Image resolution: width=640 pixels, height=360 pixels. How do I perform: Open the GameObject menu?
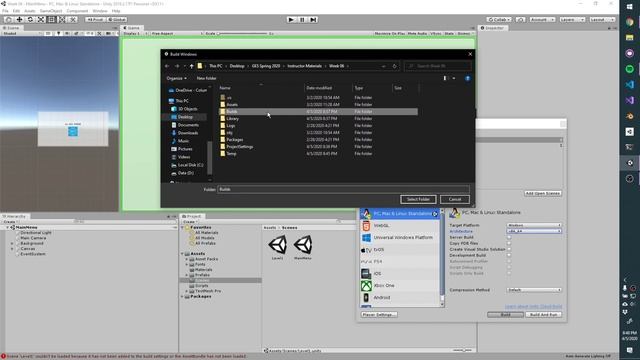coord(51,11)
